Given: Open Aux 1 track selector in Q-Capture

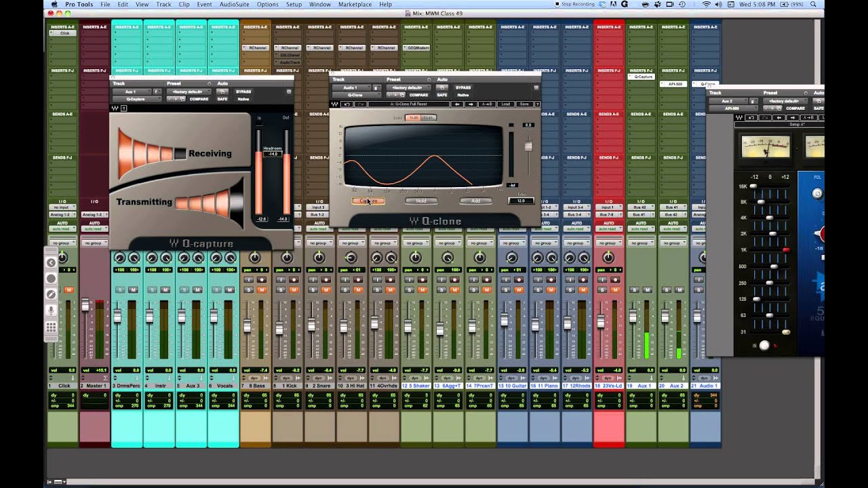Looking at the screenshot, I should [x=132, y=91].
